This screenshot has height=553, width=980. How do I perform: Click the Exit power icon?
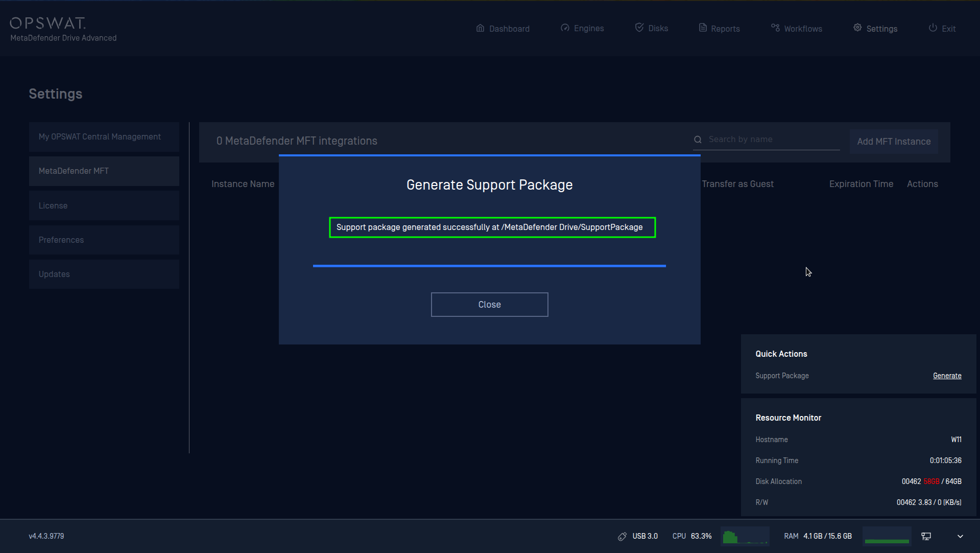[933, 28]
